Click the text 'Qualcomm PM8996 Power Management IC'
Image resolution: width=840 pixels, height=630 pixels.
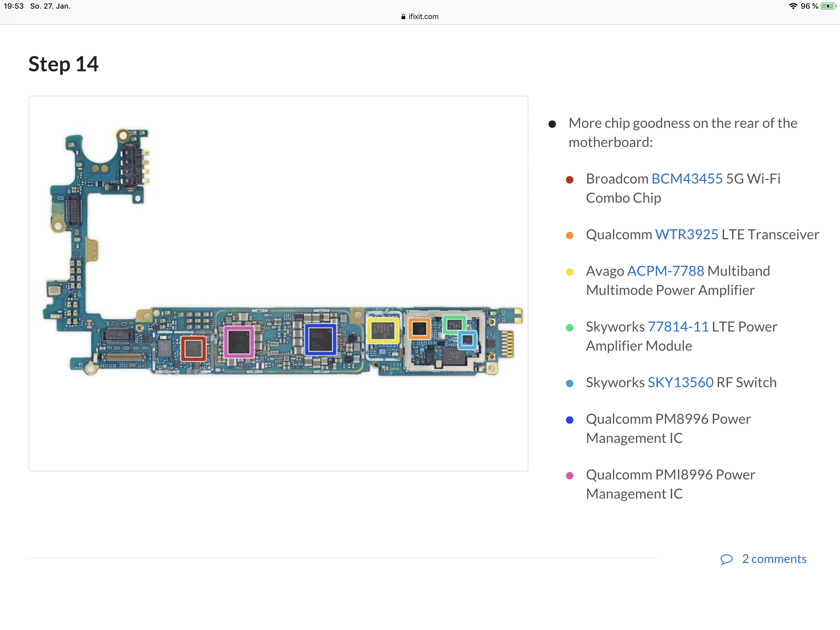[x=668, y=429]
